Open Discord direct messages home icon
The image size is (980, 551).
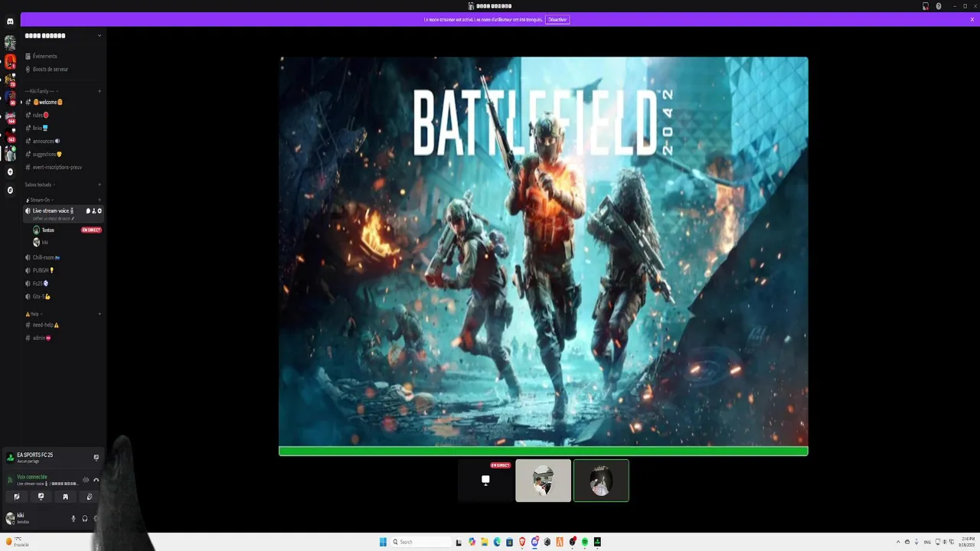click(10, 21)
